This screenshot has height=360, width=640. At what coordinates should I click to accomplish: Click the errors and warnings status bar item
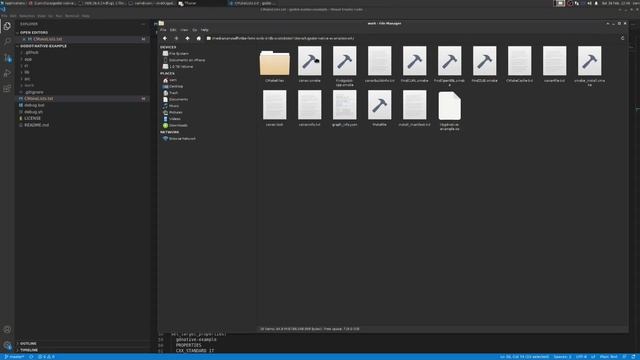(x=47, y=357)
